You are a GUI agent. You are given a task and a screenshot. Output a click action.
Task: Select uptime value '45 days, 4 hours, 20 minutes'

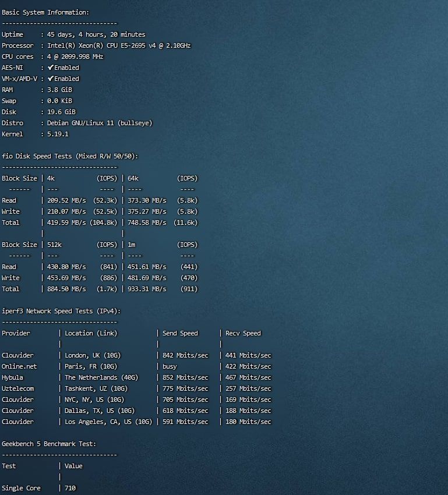click(x=96, y=34)
